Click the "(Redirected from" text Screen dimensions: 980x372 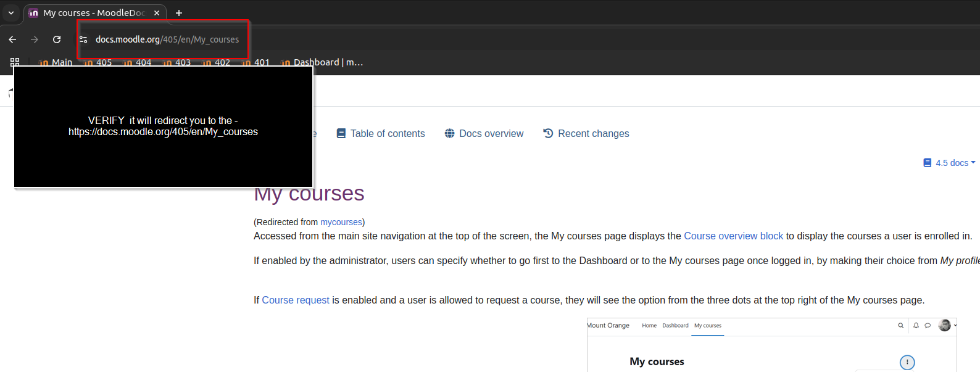pyautogui.click(x=286, y=222)
